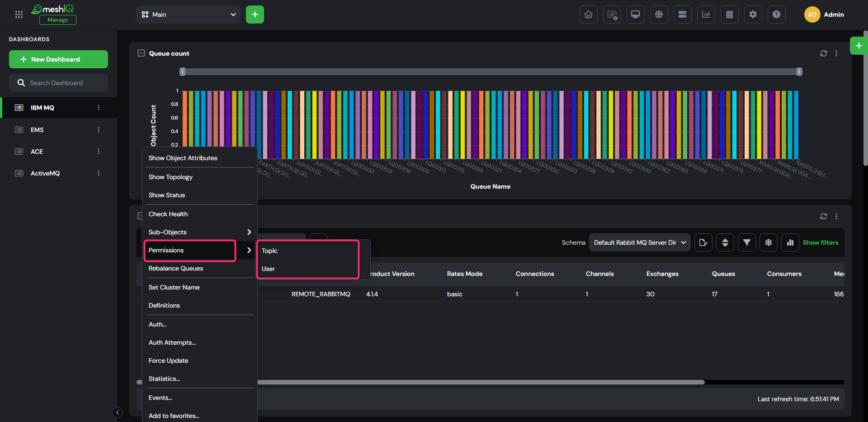Click the green plus button at right edge
Image resolution: width=868 pixels, height=422 pixels.
pos(859,46)
